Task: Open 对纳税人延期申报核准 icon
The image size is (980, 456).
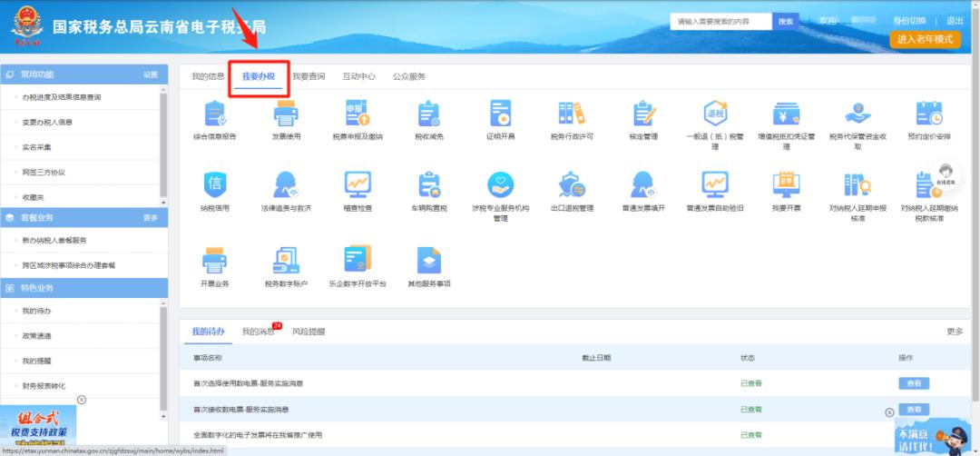Action: tap(857, 184)
